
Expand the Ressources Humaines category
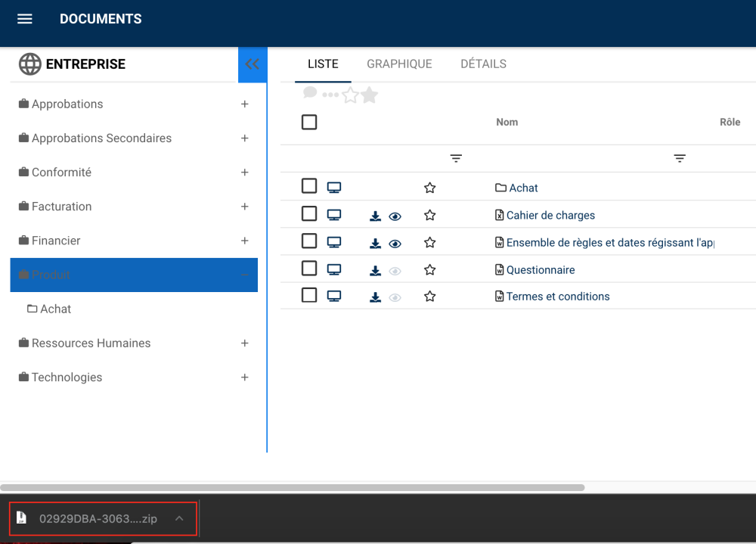(x=245, y=343)
